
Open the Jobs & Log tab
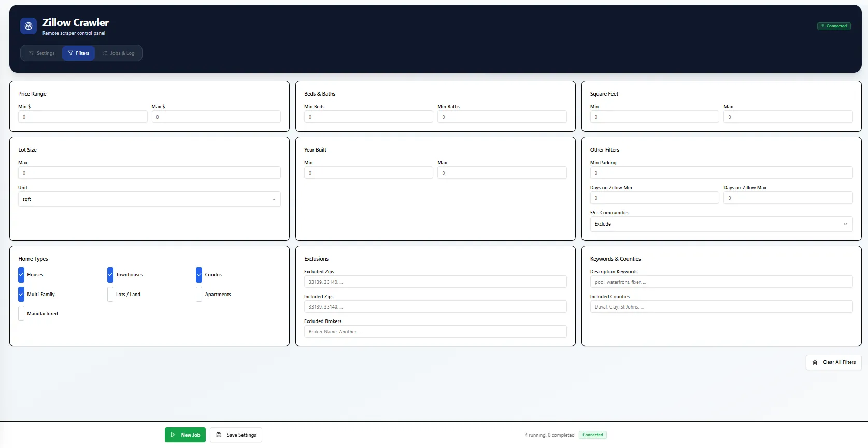[x=118, y=53]
